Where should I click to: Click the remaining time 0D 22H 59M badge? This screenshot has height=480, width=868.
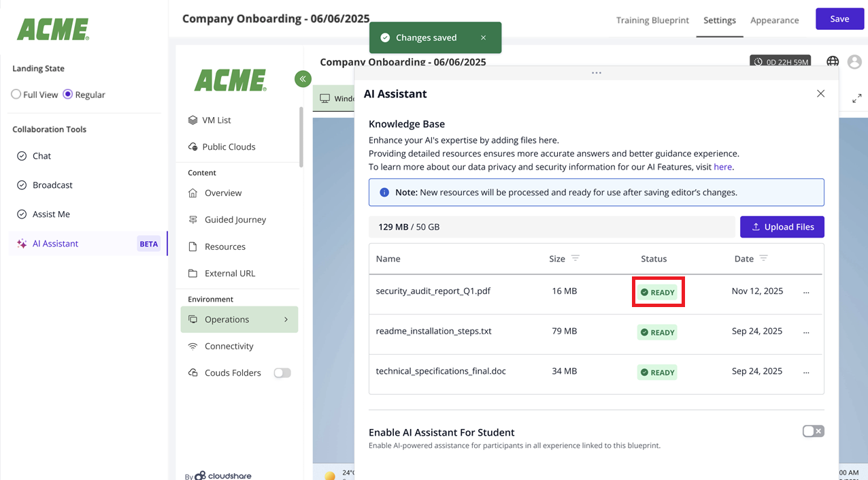(780, 62)
